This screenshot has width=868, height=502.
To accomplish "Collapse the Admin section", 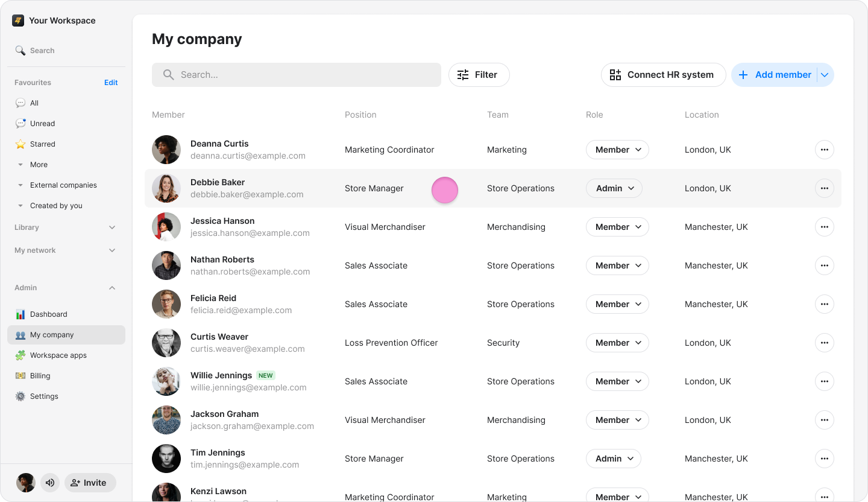I will coord(112,288).
